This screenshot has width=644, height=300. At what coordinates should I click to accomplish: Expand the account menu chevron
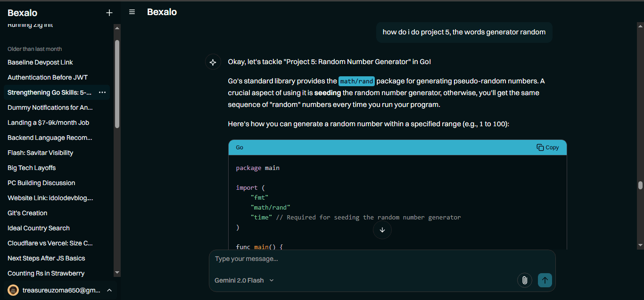click(109, 290)
